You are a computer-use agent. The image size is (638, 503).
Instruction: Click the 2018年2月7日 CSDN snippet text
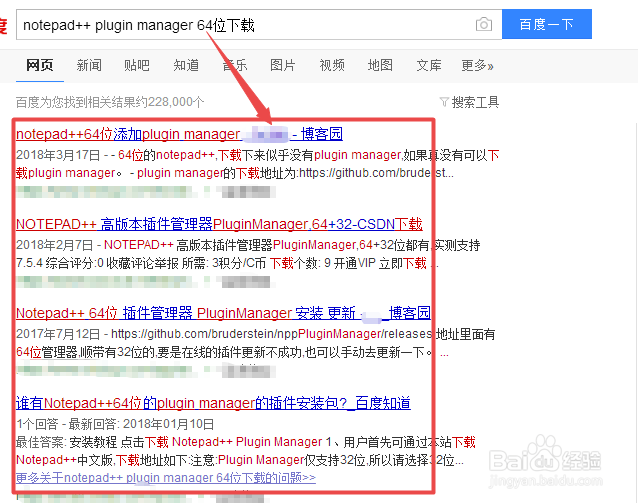pos(55,245)
